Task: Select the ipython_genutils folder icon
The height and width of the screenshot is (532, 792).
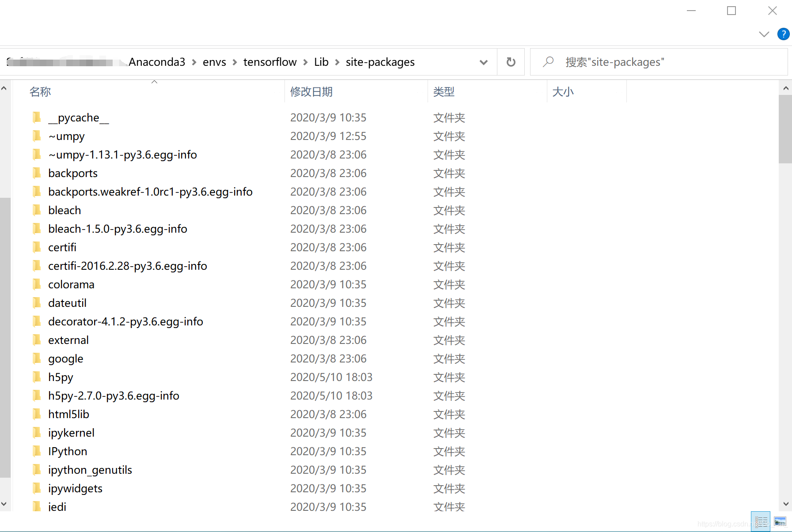Action: point(37,470)
